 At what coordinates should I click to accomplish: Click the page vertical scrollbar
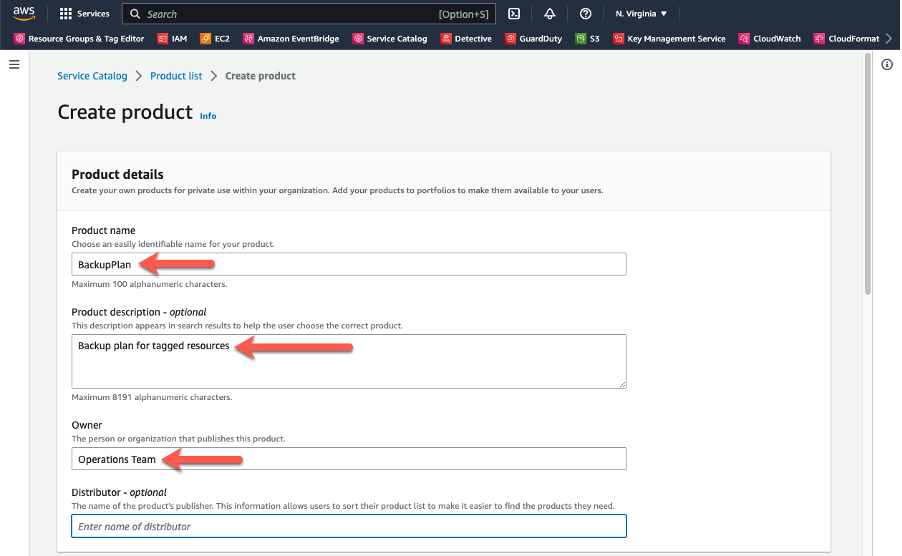[867, 172]
